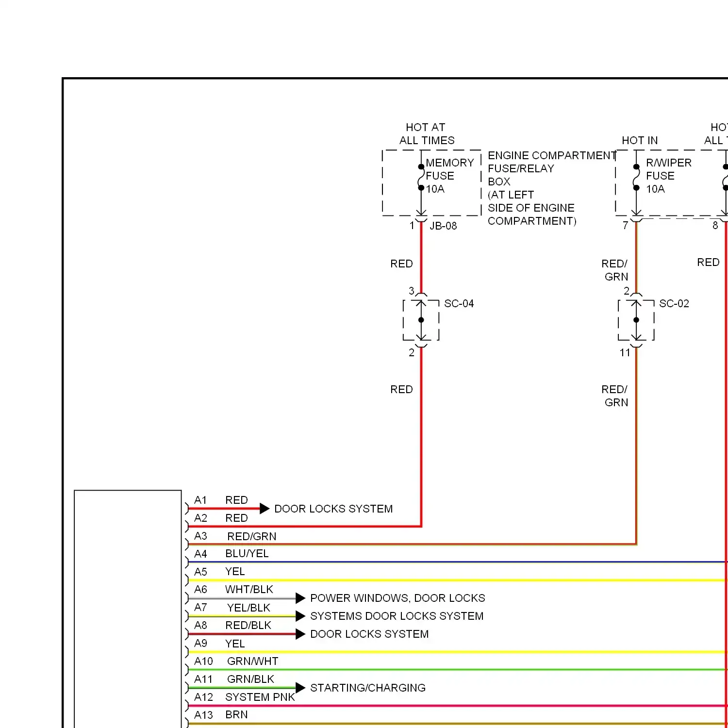Click the A13 BRN pin label

point(221,715)
